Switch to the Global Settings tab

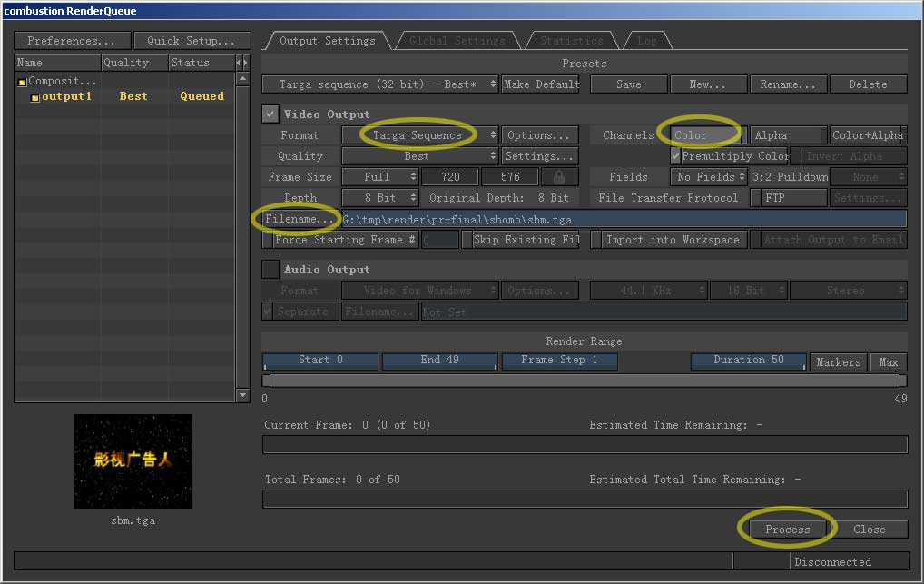point(457,41)
